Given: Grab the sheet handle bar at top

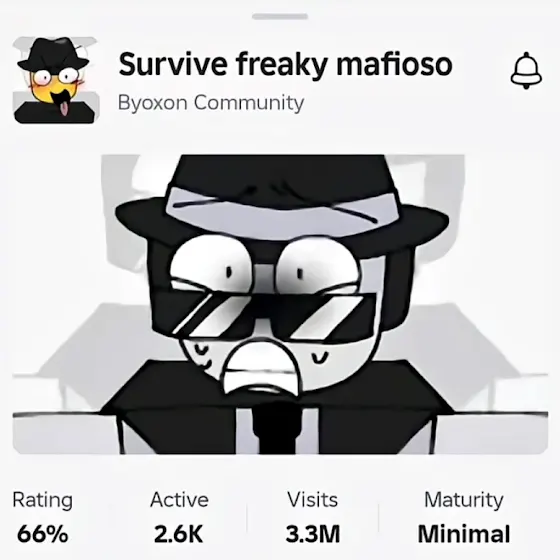Looking at the screenshot, I should pyautogui.click(x=280, y=16).
